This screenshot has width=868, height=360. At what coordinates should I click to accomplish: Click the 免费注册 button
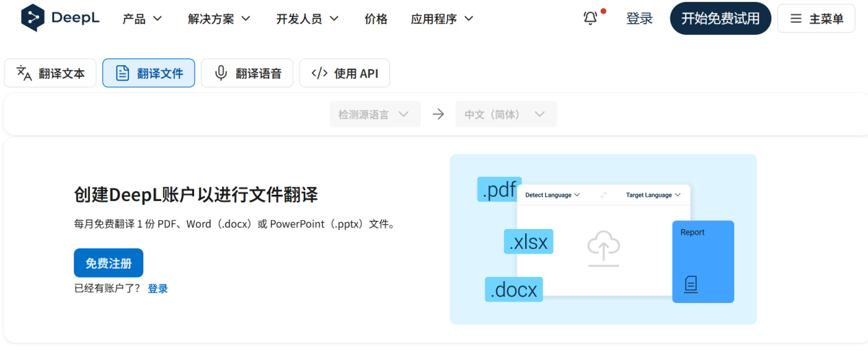[108, 263]
